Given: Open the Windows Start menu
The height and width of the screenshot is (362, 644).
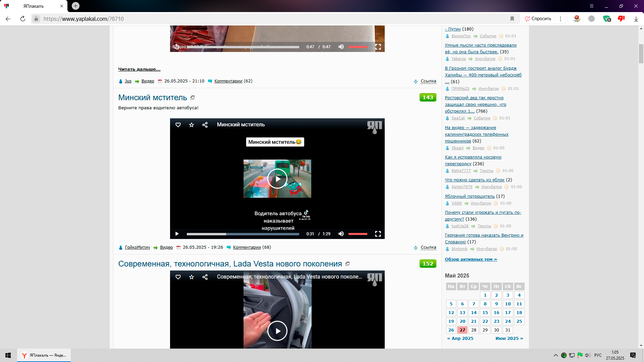Looking at the screenshot, I should pos(8,355).
